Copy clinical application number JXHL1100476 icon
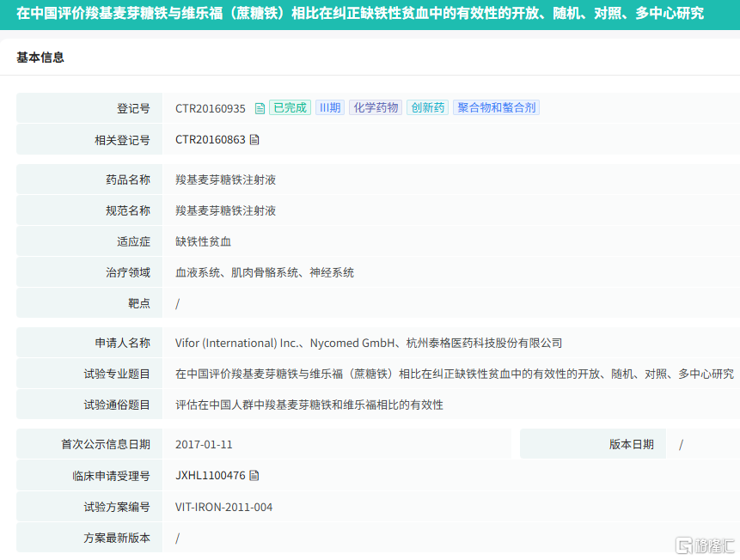740x560 pixels. [x=254, y=475]
